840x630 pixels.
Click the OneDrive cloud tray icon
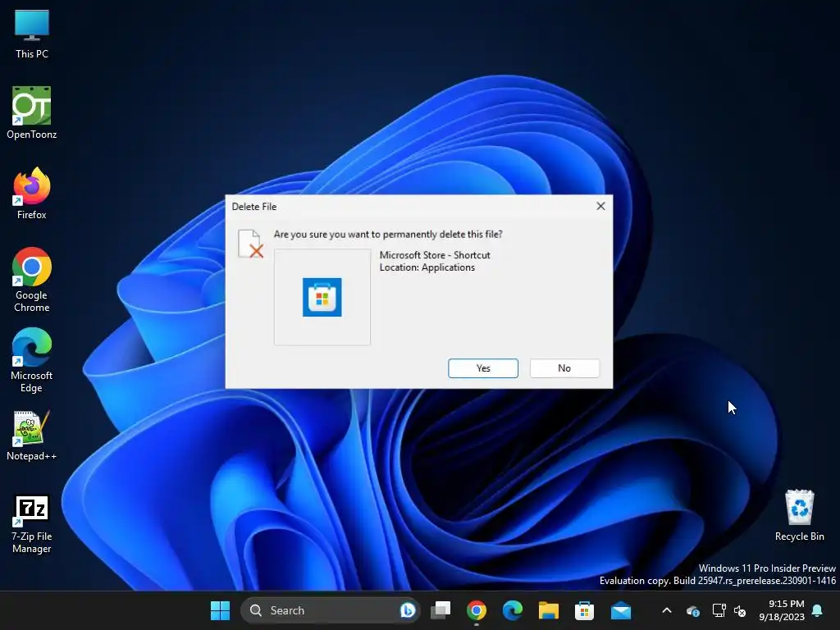693,610
